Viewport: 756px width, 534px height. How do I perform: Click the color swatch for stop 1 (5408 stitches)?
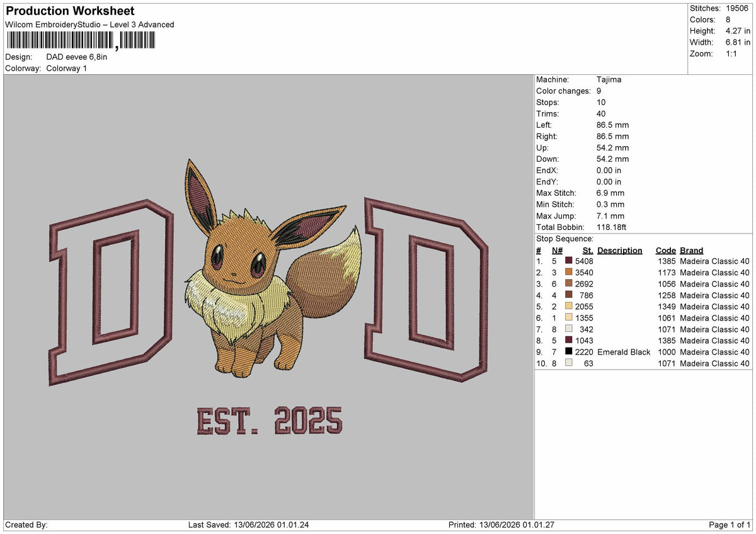click(569, 261)
